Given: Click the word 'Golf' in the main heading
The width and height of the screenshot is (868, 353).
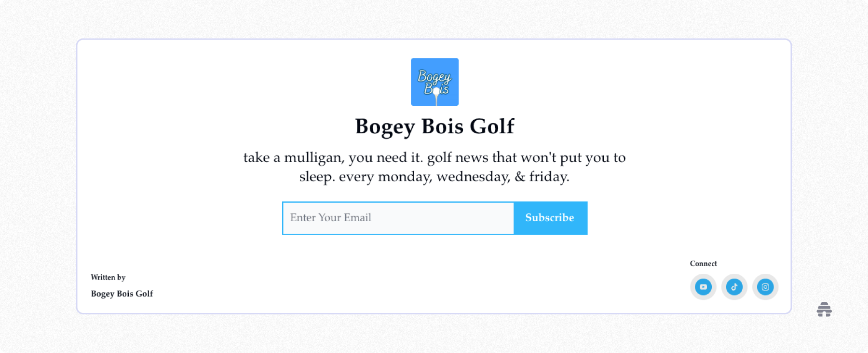Looking at the screenshot, I should (x=492, y=127).
